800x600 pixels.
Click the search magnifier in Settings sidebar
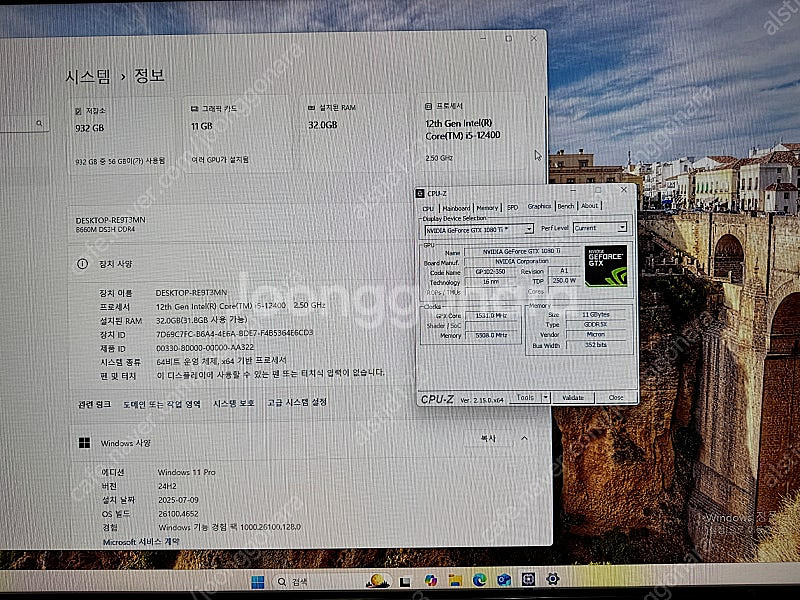[39, 123]
